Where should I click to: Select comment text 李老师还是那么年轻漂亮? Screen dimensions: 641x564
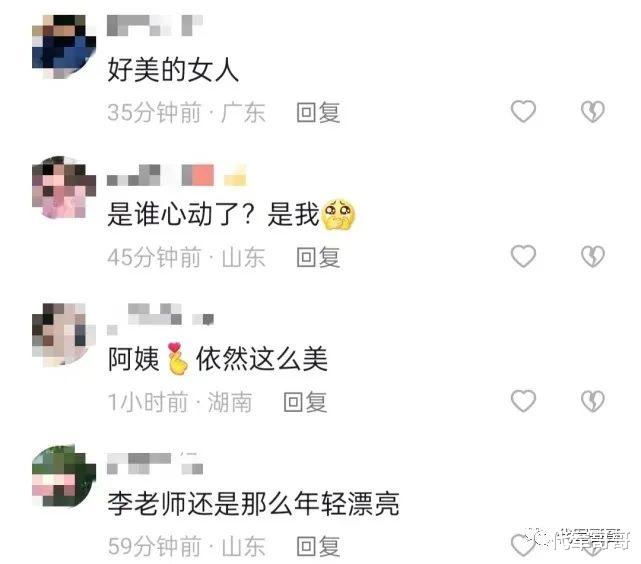pos(253,504)
